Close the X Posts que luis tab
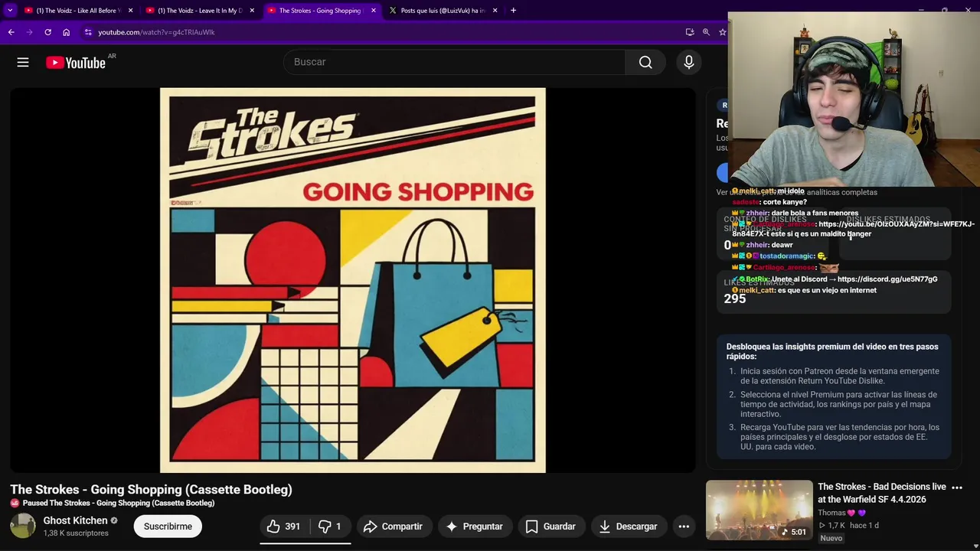980x551 pixels. [x=495, y=11]
